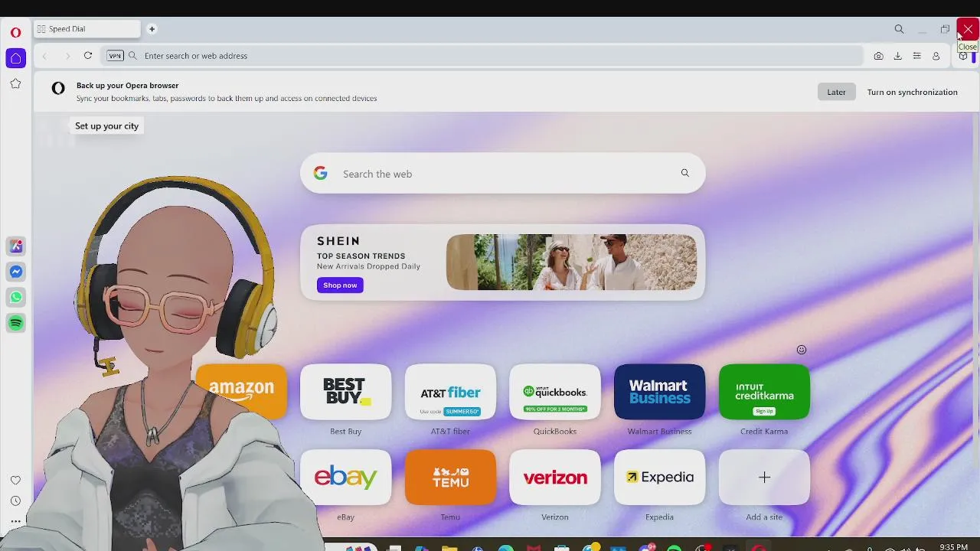
Task: Open the Easy Setup sliders icon
Action: click(916, 56)
